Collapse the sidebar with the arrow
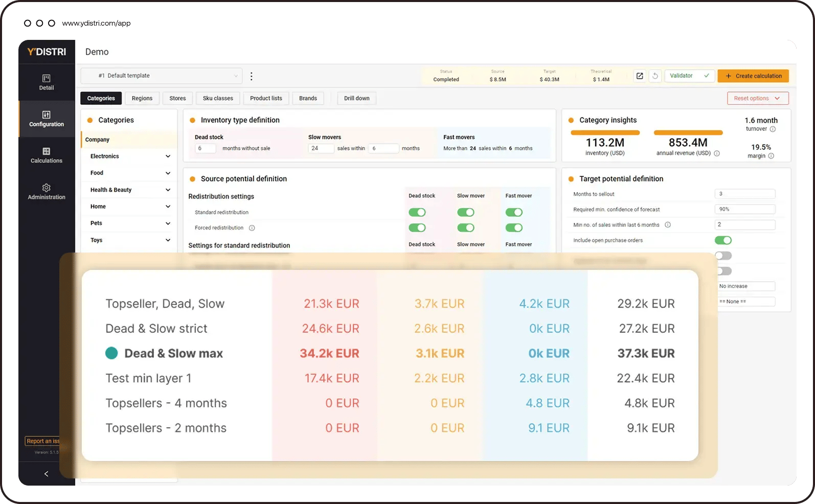Image resolution: width=815 pixels, height=504 pixels. pyautogui.click(x=46, y=474)
